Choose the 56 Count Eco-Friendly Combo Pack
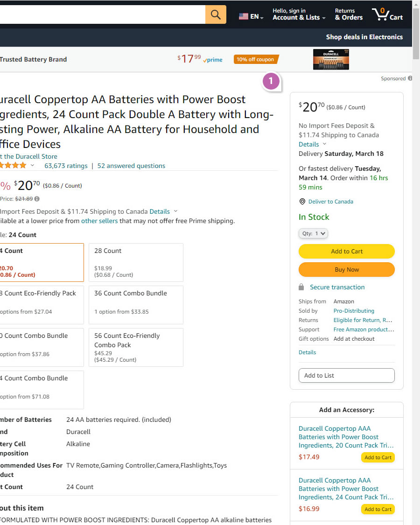Image resolution: width=420 pixels, height=525 pixels. click(136, 347)
